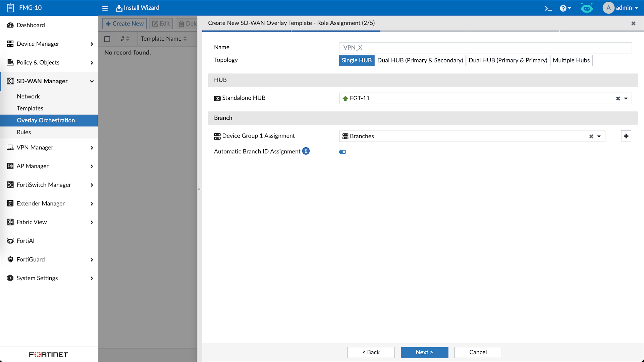Go to Rules in SD-WAN Manager
This screenshot has height=362, width=644.
(24, 132)
